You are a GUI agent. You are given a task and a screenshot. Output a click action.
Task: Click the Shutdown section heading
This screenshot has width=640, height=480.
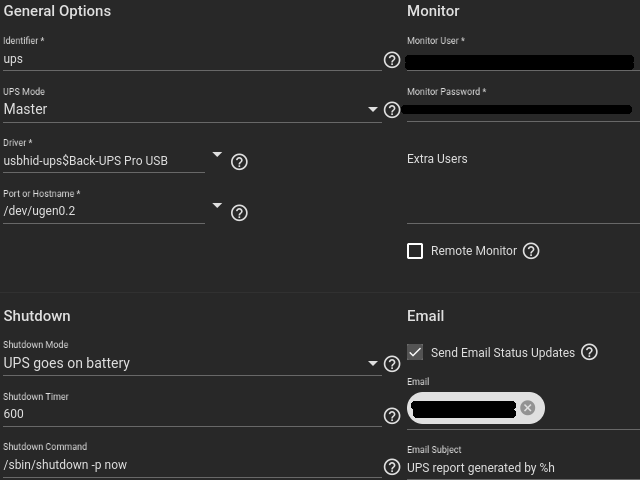tap(37, 316)
